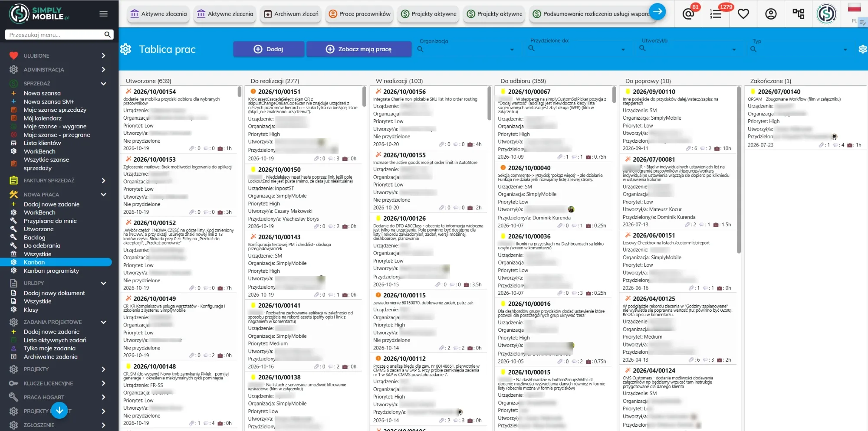Viewport: 868px width, 431px height.
Task: Select Kanban programisty in sidebar
Action: tap(51, 271)
